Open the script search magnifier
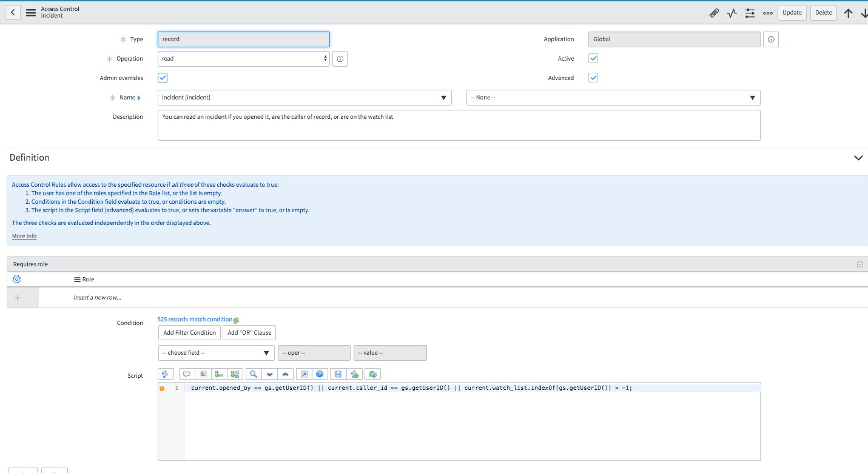 pyautogui.click(x=254, y=374)
